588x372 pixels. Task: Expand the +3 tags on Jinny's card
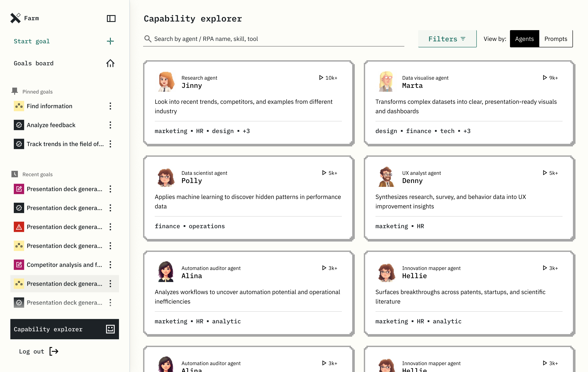tap(246, 131)
